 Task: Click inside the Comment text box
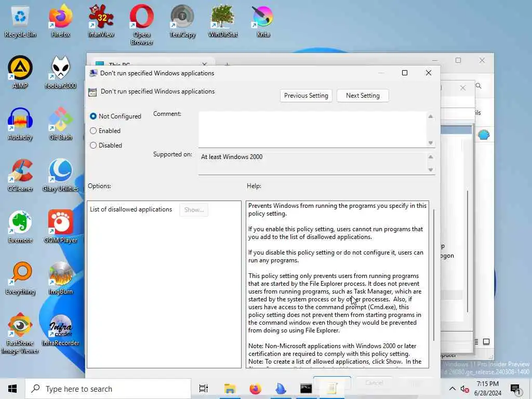click(312, 129)
